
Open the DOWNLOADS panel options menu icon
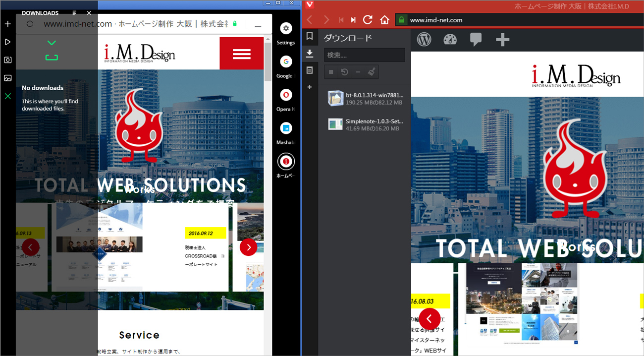click(x=74, y=13)
